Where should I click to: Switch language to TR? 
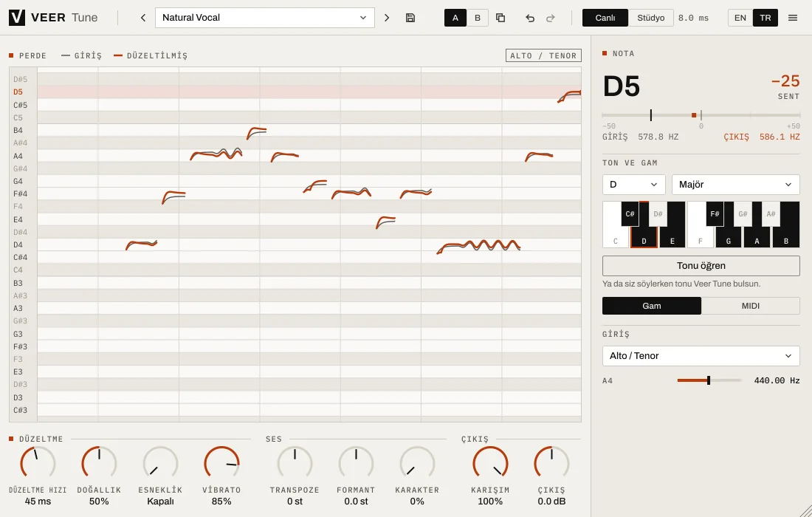[x=765, y=18]
